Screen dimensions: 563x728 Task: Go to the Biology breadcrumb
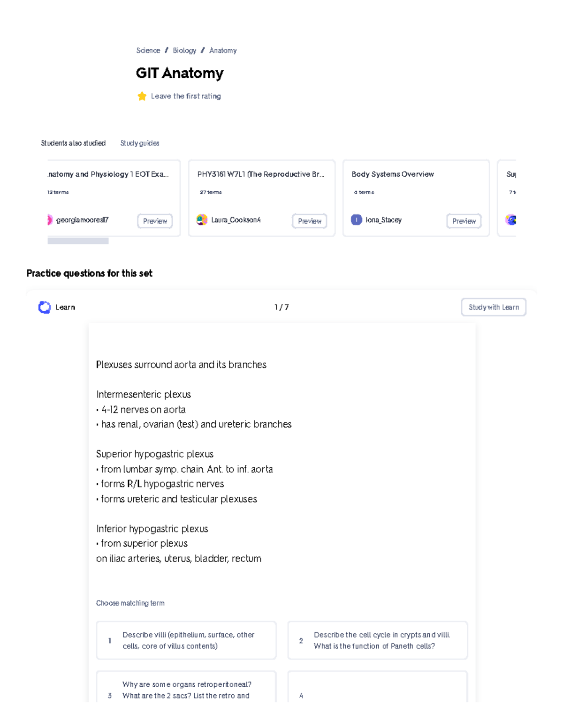click(x=184, y=50)
